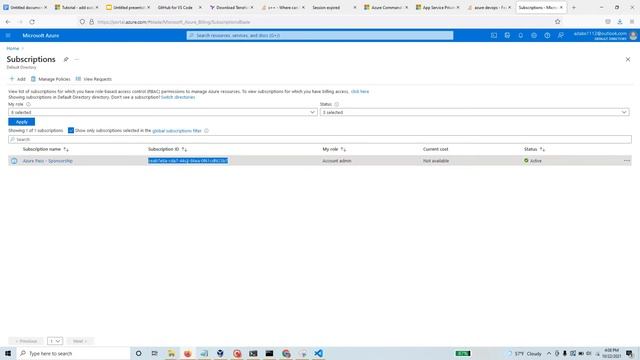Open Visual Studio Code from the taskbar
Image resolution: width=640 pixels, height=360 pixels.
click(x=319, y=353)
